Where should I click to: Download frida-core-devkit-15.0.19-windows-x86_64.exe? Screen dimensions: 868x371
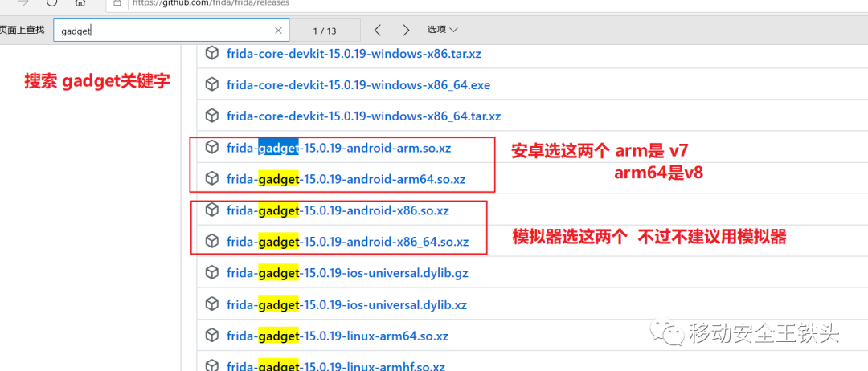358,85
